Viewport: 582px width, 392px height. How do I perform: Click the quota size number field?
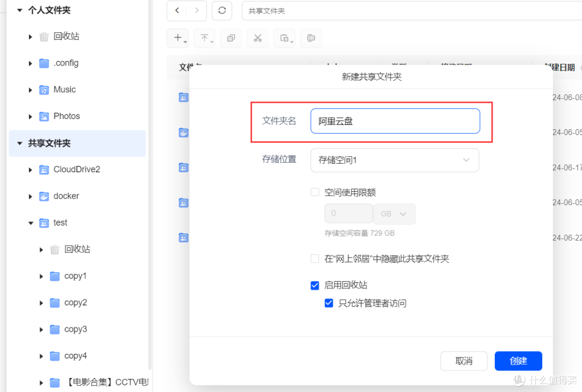pos(349,214)
